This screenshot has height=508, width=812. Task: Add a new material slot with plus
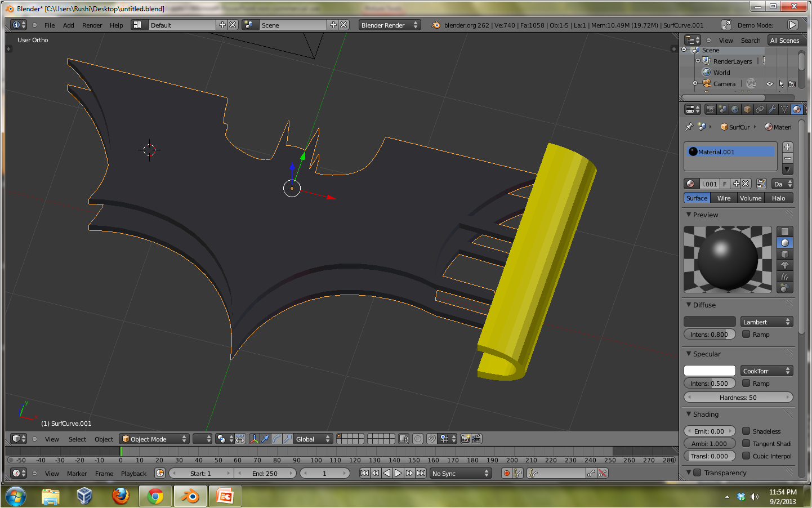[x=788, y=147]
